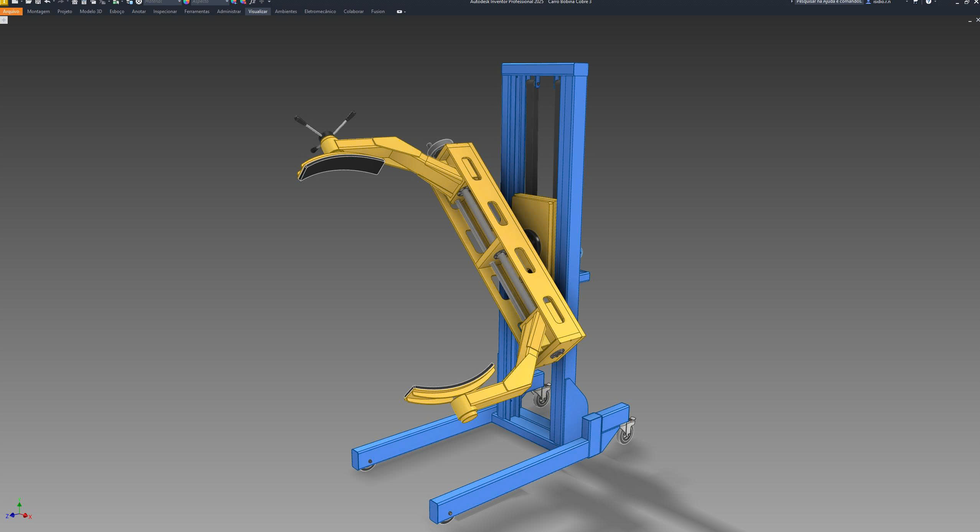The height and width of the screenshot is (532, 980).
Task: Open the iProperties icon on quick access toolbar
Action: click(83, 2)
